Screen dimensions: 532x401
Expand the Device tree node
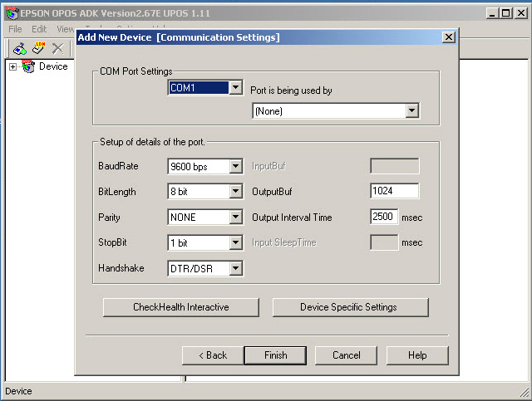[13, 66]
